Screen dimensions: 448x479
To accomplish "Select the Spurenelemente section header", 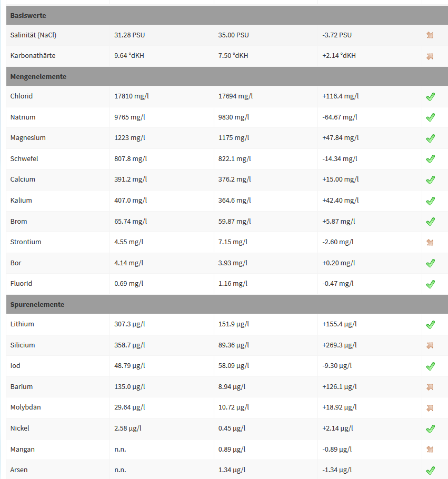I will pyautogui.click(x=37, y=304).
